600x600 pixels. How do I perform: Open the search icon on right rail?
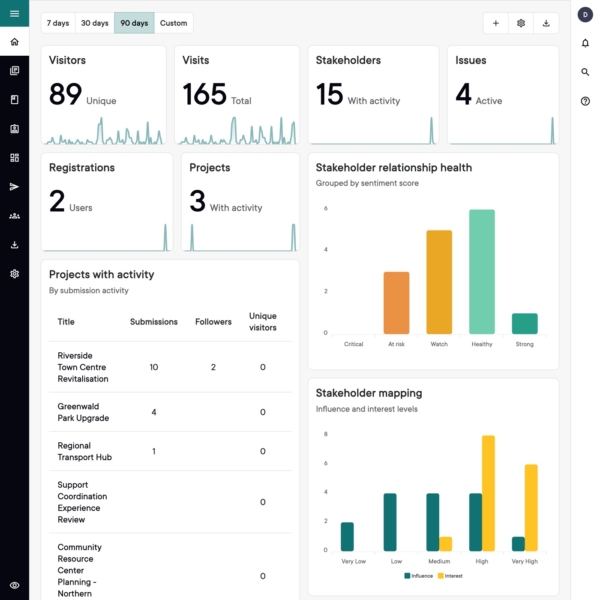pyautogui.click(x=585, y=72)
